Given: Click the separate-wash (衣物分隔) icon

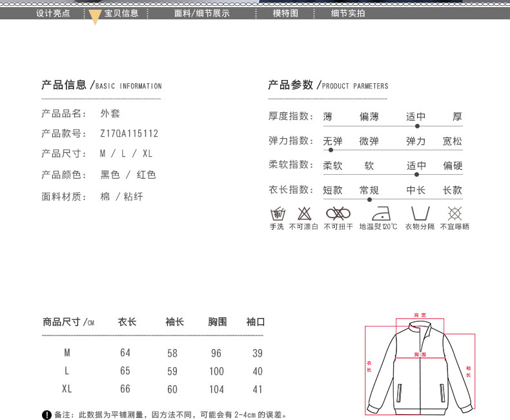Looking at the screenshot, I should point(420,214).
